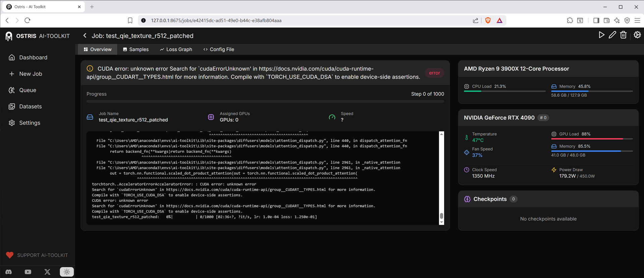Viewport: 644px width, 278px height.
Task: Toggle the browser sidebar panel icon
Action: [x=596, y=20]
